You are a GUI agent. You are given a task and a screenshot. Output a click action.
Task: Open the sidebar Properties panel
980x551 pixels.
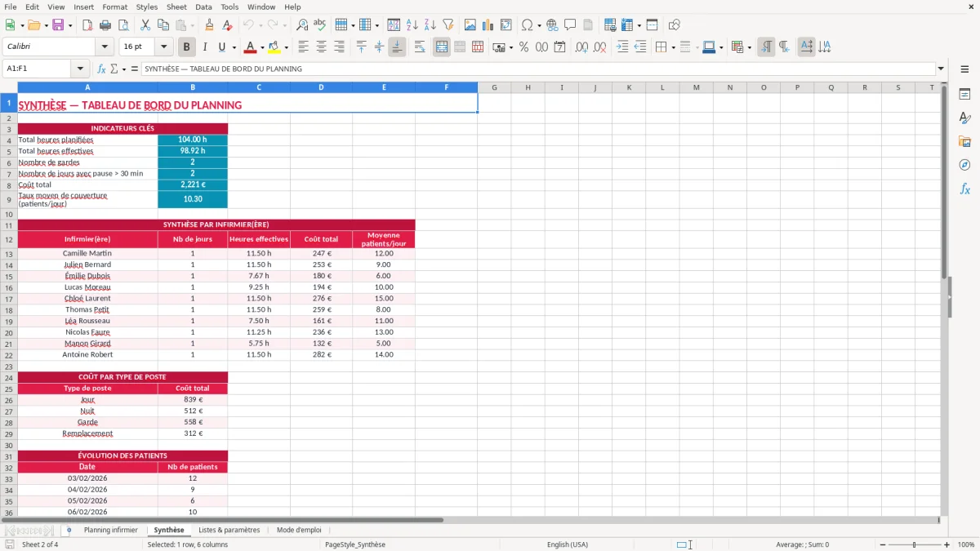(x=964, y=95)
